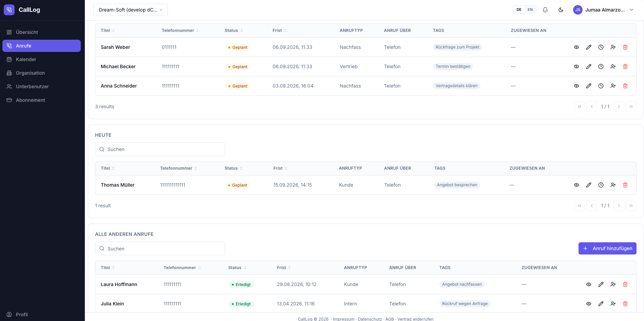
Task: Edit the Thomas Müller call entry
Action: (589, 185)
